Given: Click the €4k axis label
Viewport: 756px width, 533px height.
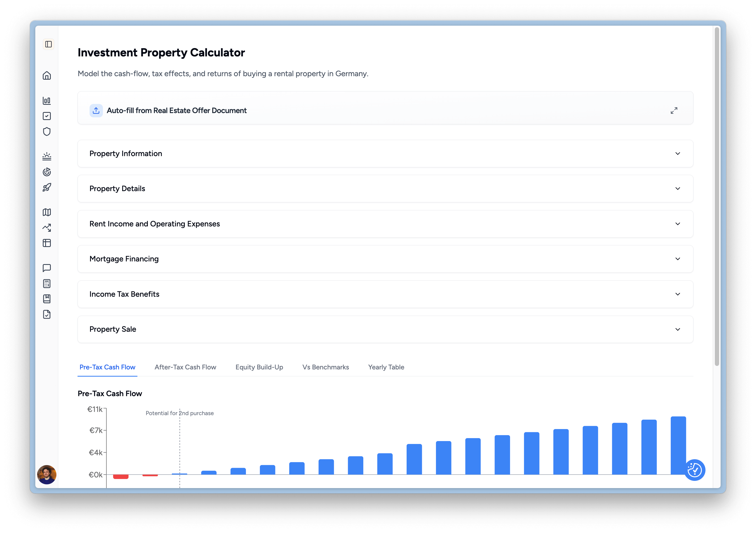Looking at the screenshot, I should coord(96,453).
